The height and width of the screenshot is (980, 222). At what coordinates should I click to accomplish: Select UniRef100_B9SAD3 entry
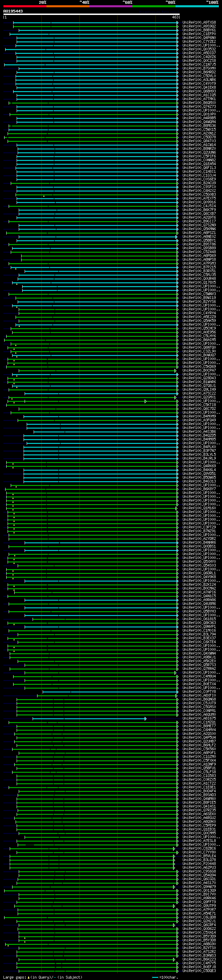coord(199,795)
